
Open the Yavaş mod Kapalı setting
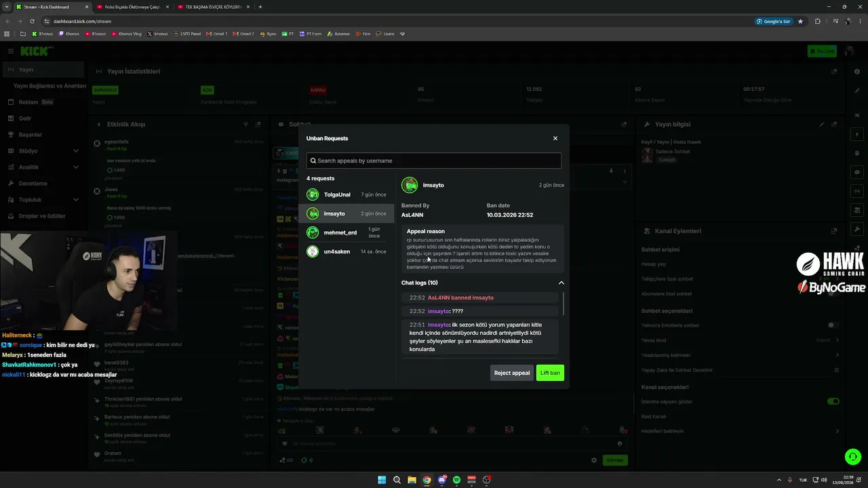click(741, 340)
